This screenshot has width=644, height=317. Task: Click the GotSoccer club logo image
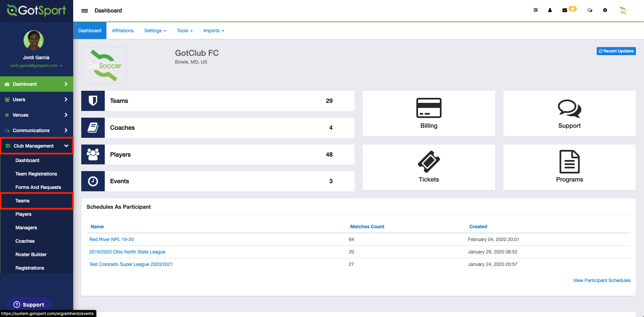tap(104, 66)
